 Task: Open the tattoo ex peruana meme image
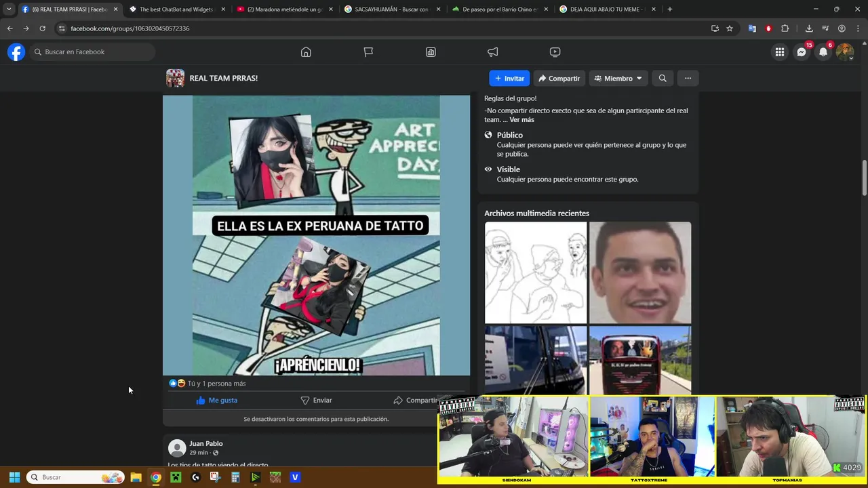316,235
